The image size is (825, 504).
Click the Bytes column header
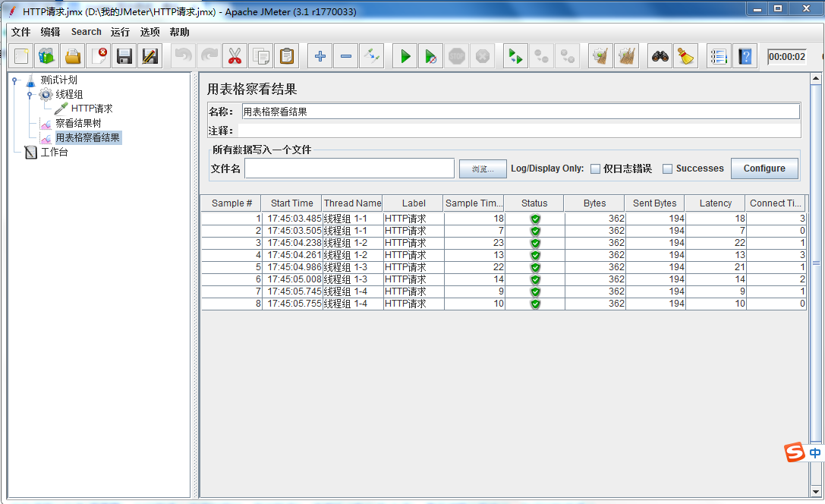click(594, 203)
